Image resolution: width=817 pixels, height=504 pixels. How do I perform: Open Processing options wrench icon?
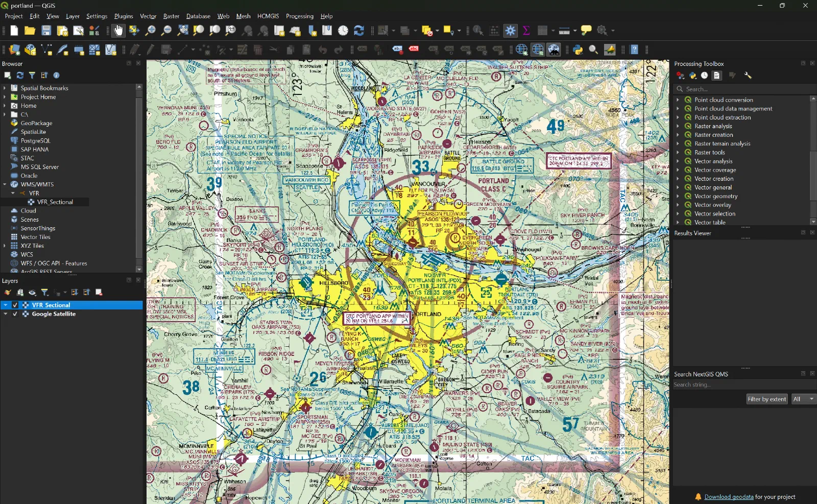(748, 76)
